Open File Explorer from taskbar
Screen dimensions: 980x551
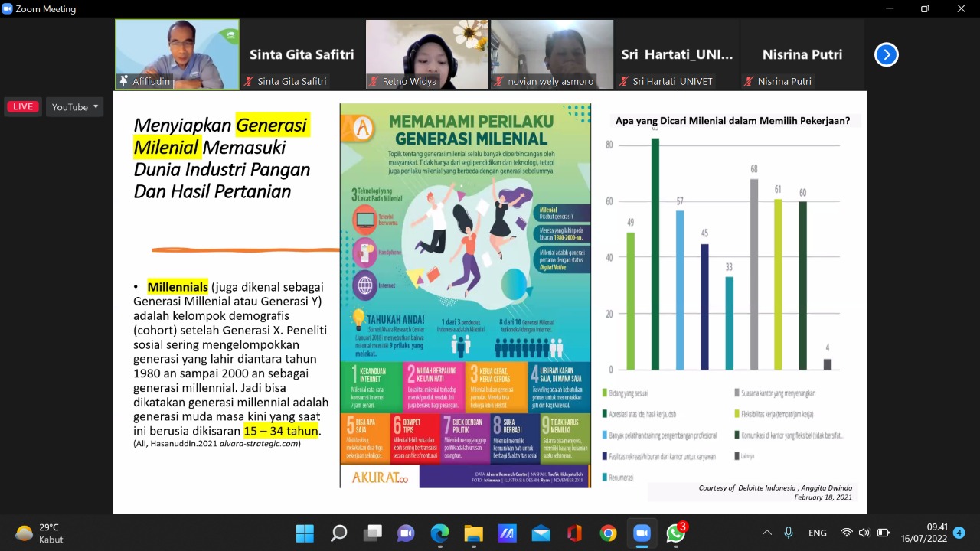(x=473, y=533)
